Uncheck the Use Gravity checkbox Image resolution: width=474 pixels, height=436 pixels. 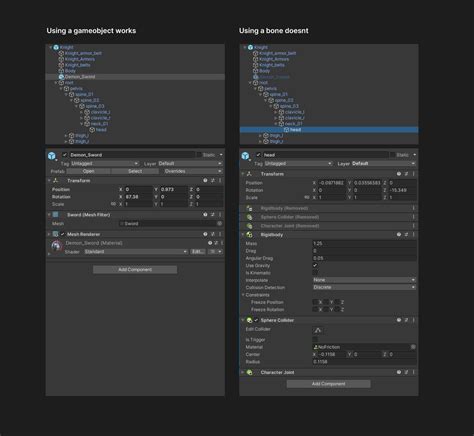click(x=315, y=265)
